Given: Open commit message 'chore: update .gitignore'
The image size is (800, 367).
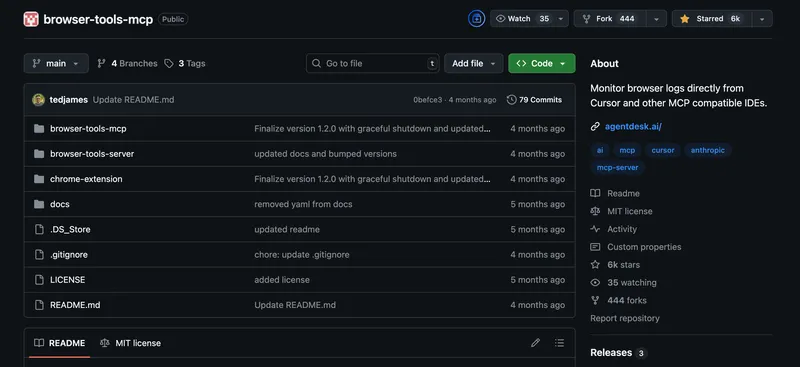Looking at the screenshot, I should click(302, 254).
